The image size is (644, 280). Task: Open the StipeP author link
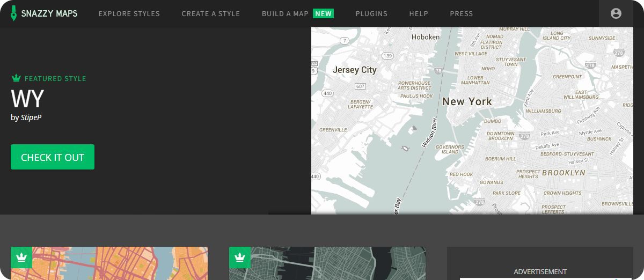pyautogui.click(x=31, y=117)
